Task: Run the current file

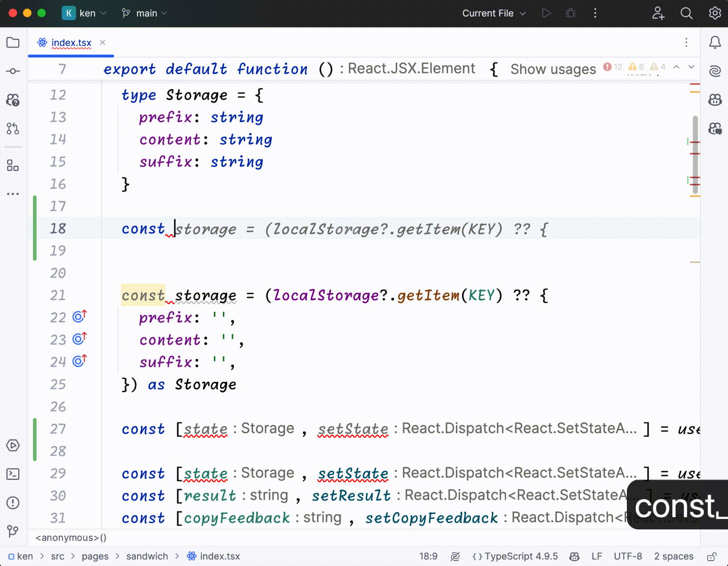Action: coord(547,13)
